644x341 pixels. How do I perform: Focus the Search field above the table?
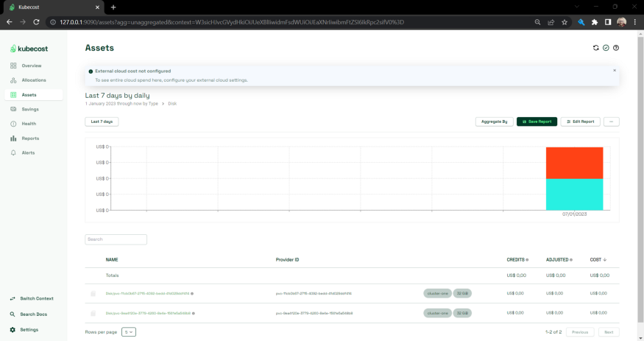(116, 239)
